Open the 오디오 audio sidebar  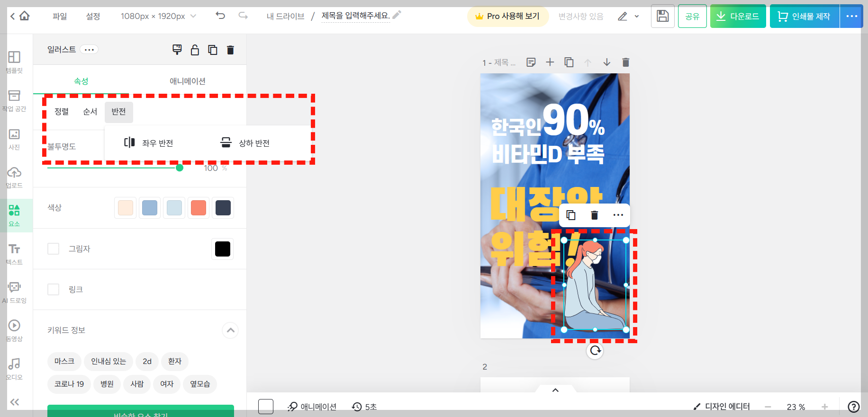(14, 369)
